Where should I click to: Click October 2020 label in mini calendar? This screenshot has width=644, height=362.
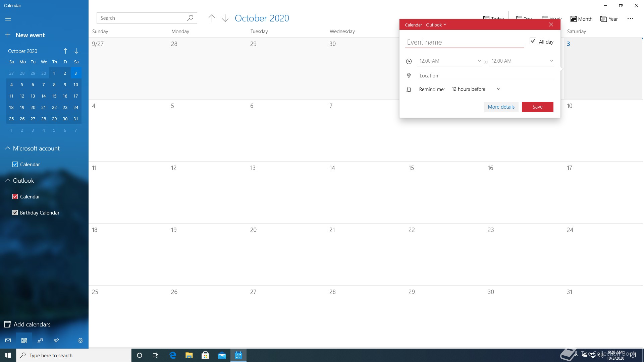(x=22, y=51)
